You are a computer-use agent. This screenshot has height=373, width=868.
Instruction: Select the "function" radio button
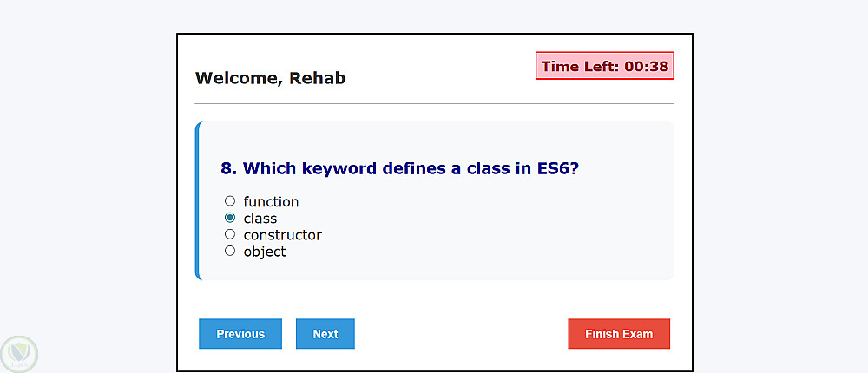coord(230,201)
